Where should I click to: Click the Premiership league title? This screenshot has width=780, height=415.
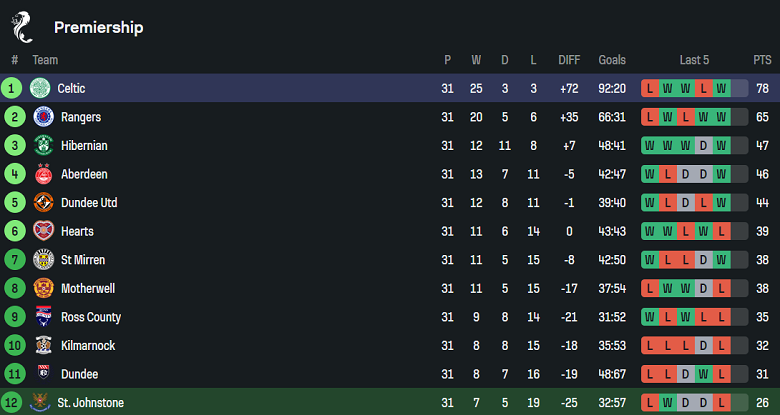98,27
